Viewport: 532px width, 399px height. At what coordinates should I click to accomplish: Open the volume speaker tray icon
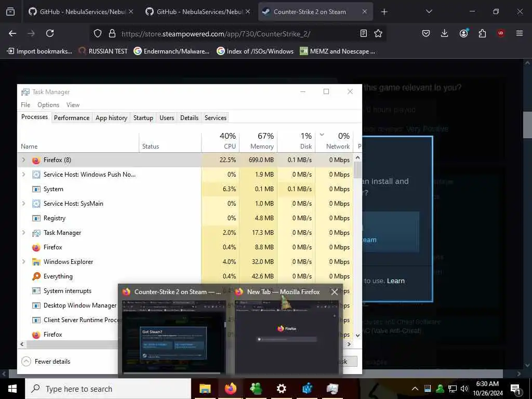tap(464, 389)
